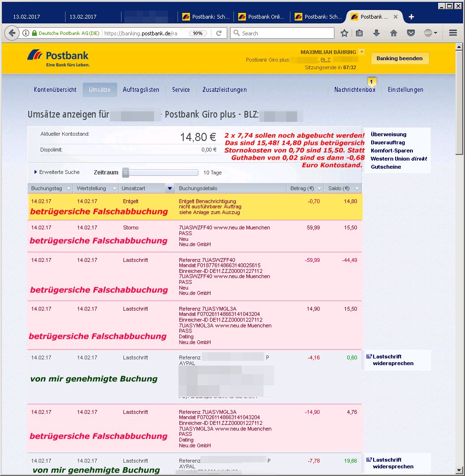Open the Betrag column dropdown

coord(319,188)
